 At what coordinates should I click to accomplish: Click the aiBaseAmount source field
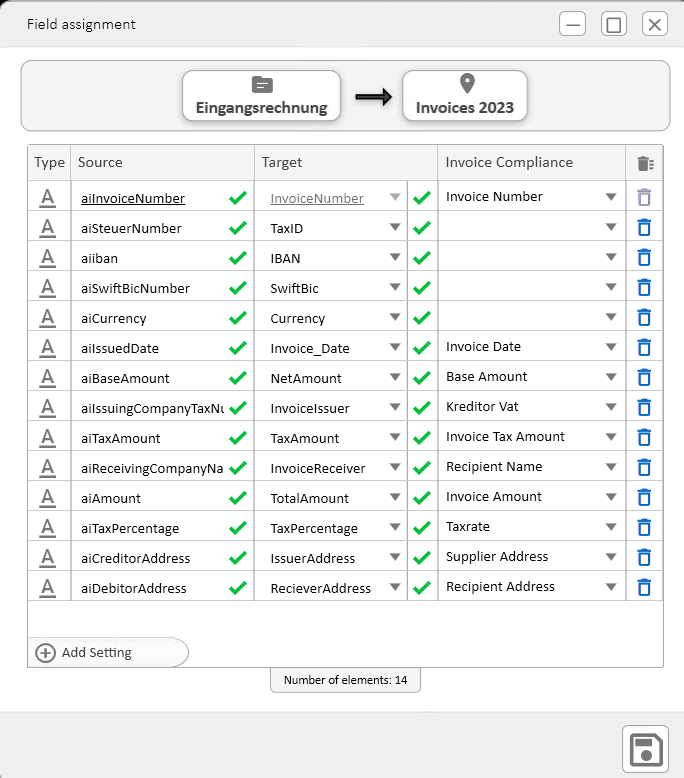point(150,378)
